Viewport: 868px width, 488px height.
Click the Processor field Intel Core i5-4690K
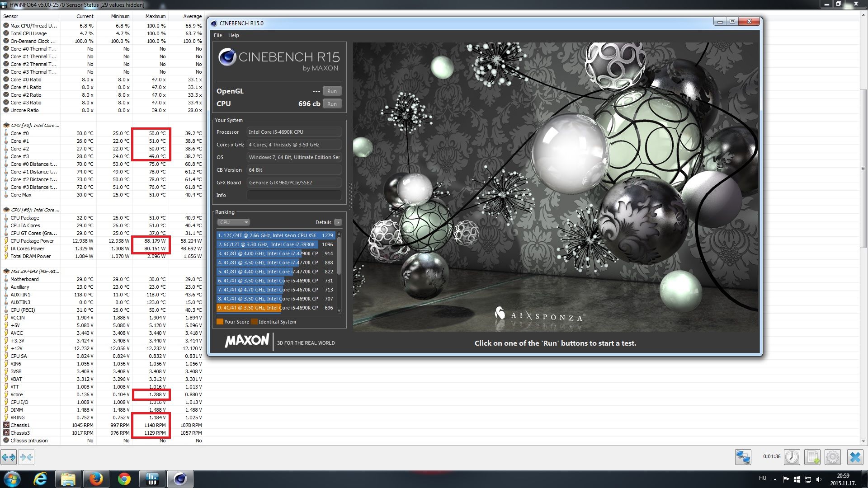294,132
